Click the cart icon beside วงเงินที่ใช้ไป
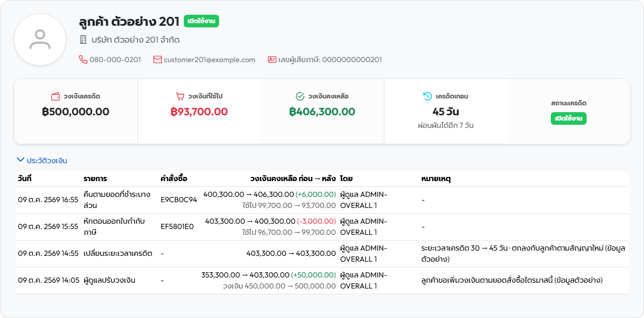Viewport: 644px width, 318px height. click(180, 96)
